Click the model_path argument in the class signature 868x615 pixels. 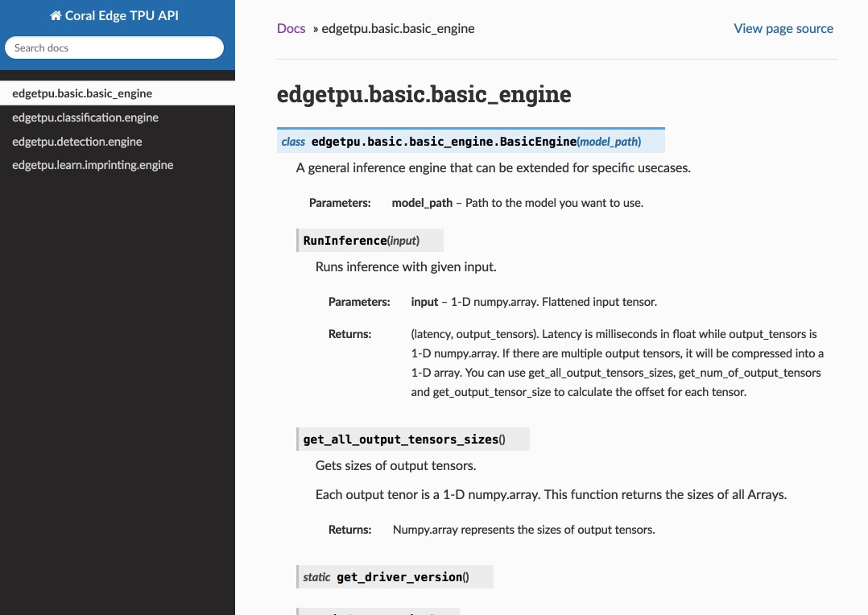[x=609, y=142]
